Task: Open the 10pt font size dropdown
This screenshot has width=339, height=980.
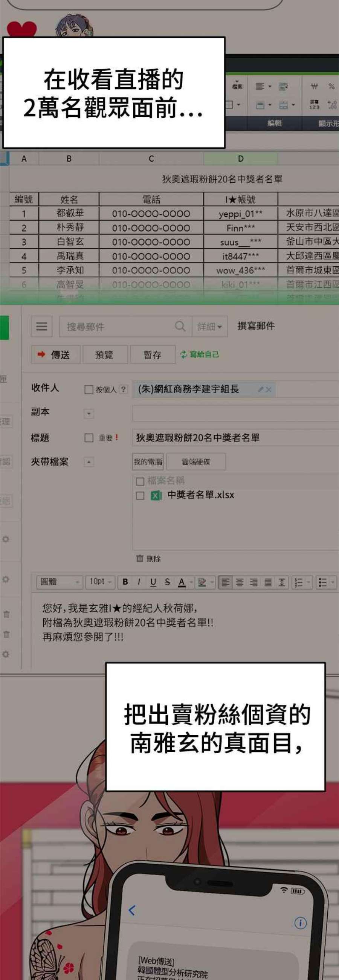Action: 100,582
